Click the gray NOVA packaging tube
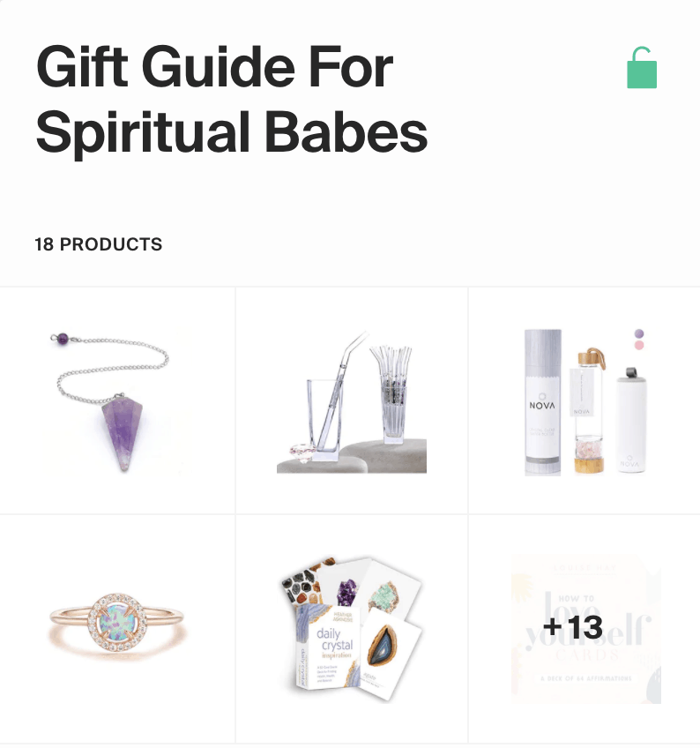Screen dimensions: 700x748 click(x=543, y=402)
